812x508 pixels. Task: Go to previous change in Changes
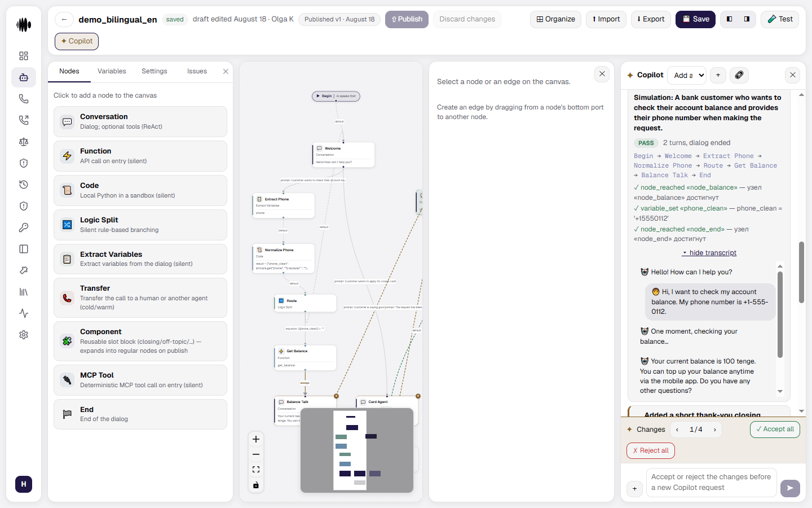tap(677, 430)
